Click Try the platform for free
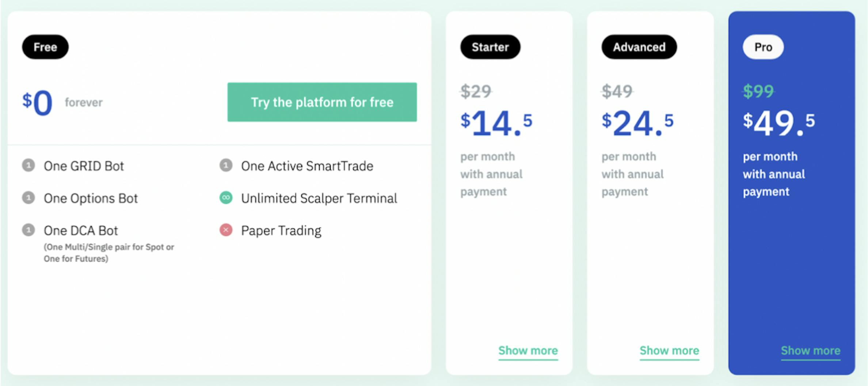The width and height of the screenshot is (868, 386). point(322,102)
